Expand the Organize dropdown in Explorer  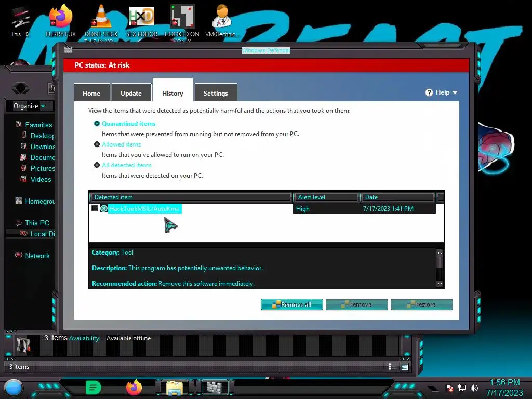tap(29, 106)
